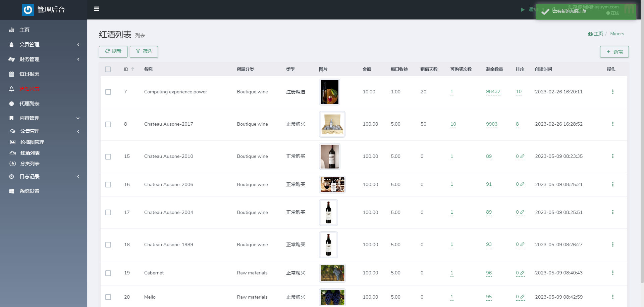Expand the 公告管理 submenu chevron
Image resolution: width=644 pixels, height=307 pixels.
(x=78, y=131)
